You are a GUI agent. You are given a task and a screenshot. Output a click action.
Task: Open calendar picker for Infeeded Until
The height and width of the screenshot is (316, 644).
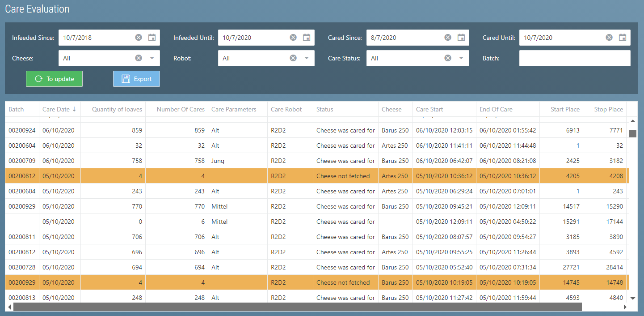[307, 38]
